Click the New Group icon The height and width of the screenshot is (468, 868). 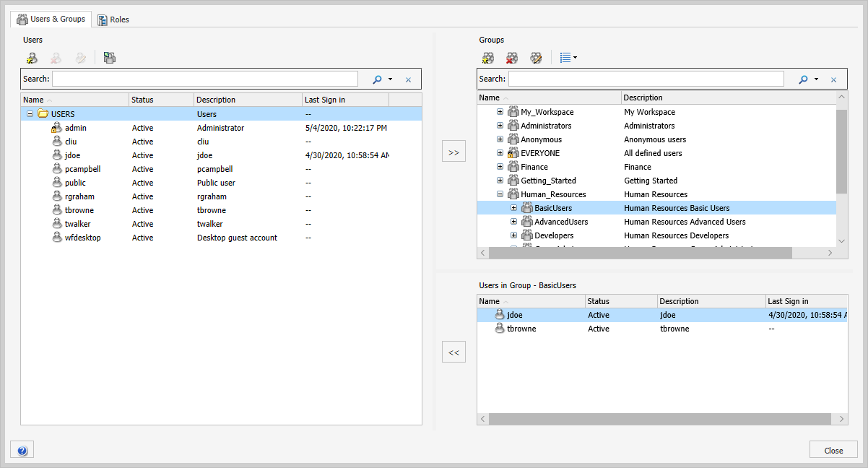coord(488,58)
